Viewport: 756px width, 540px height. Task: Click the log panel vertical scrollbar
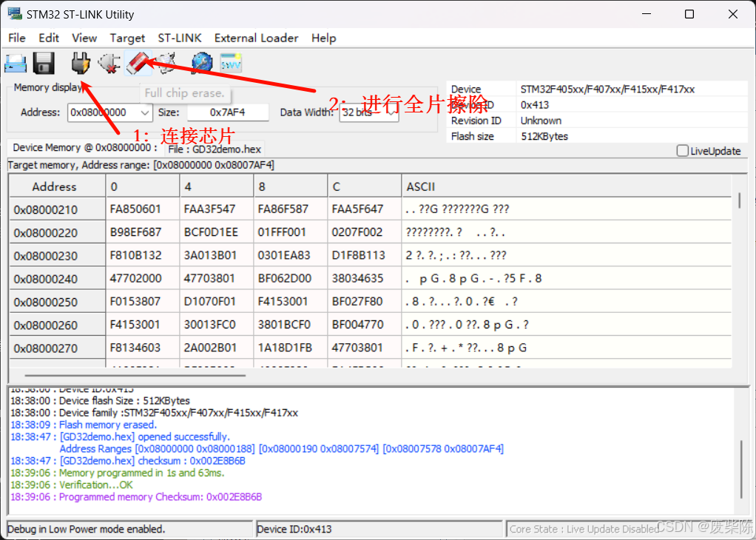pos(741,470)
